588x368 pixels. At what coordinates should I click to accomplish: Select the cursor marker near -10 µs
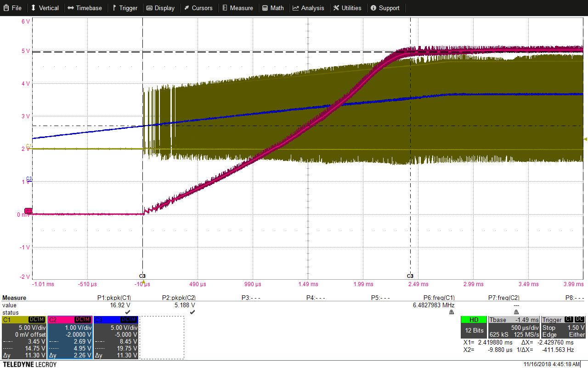pos(142,276)
